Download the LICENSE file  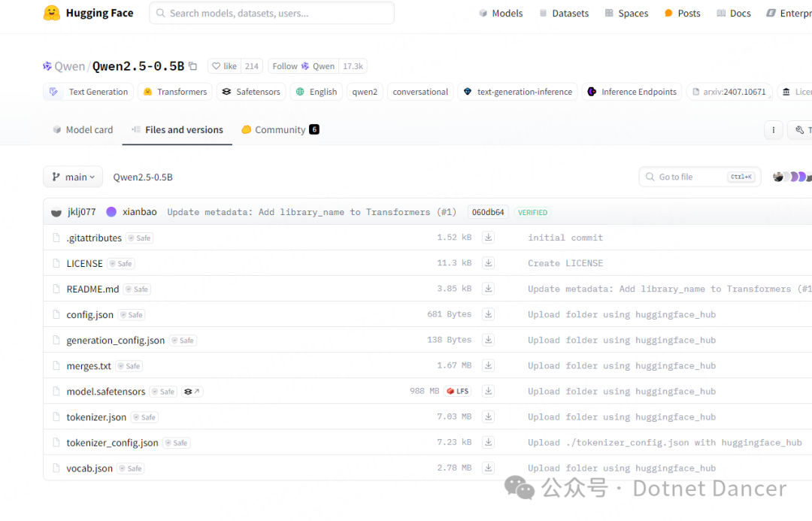pyautogui.click(x=488, y=263)
